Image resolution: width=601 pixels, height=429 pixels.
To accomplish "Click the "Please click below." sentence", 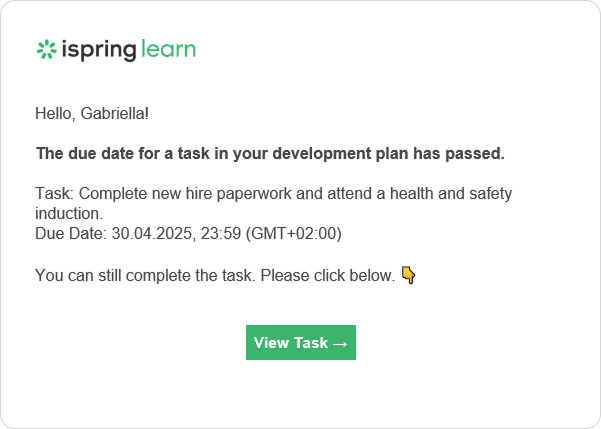I will coord(328,276).
